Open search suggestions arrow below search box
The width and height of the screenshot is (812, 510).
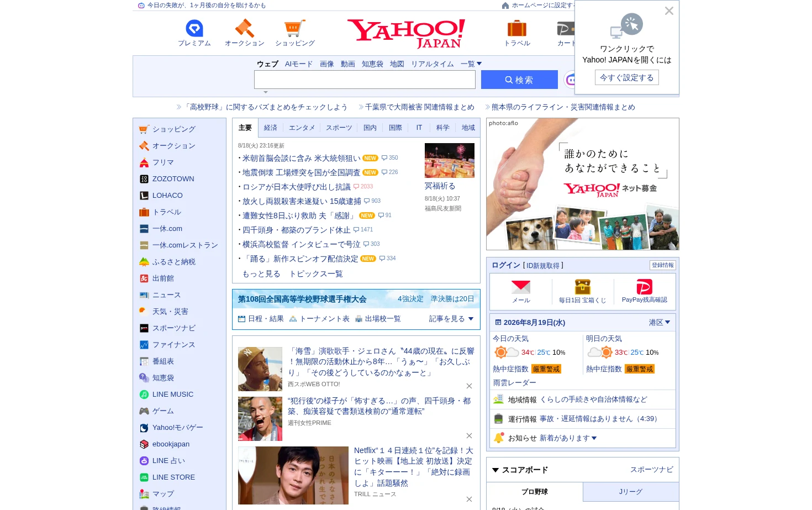coord(266,92)
